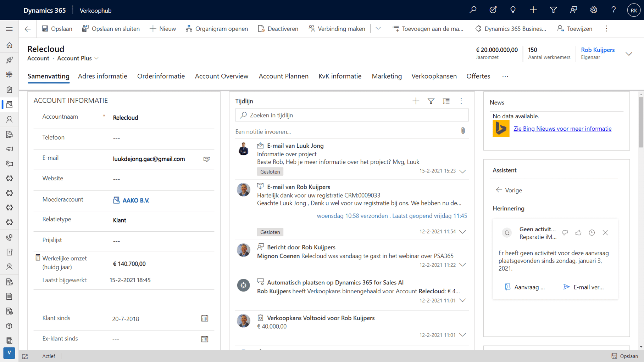Image resolution: width=644 pixels, height=362 pixels.
Task: Open timeline more options vertical dots
Action: (461, 101)
